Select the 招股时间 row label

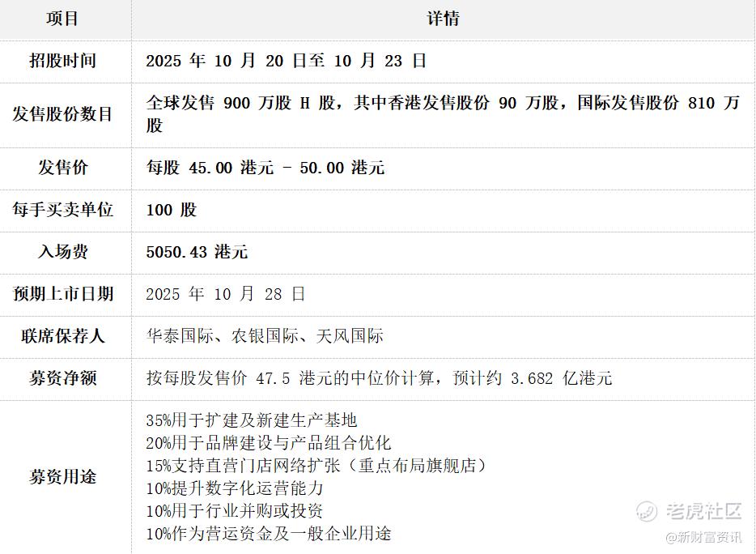(62, 61)
